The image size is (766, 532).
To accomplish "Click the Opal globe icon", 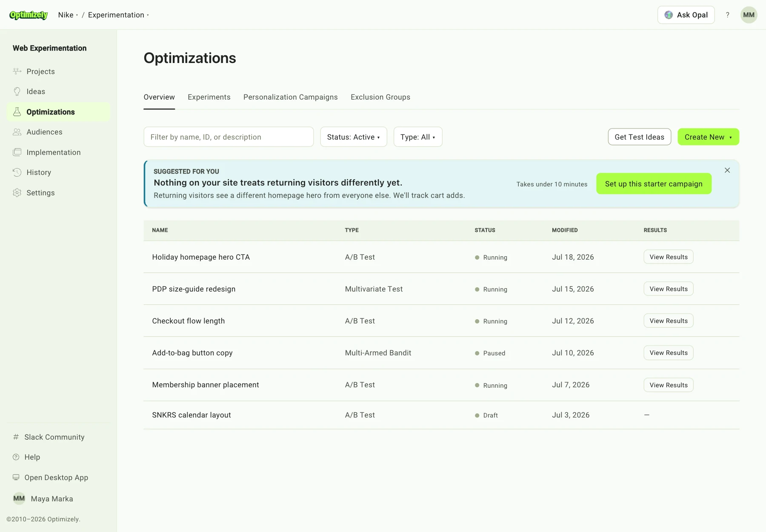I will pyautogui.click(x=669, y=15).
